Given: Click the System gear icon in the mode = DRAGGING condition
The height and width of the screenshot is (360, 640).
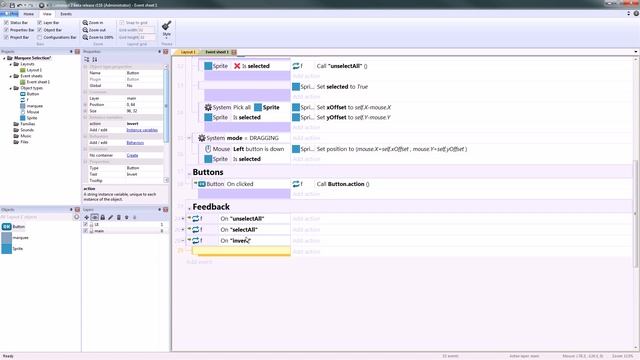Looking at the screenshot, I should point(202,138).
